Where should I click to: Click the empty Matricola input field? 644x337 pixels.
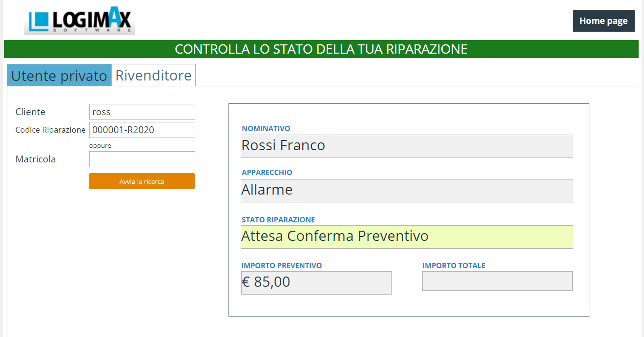click(142, 159)
